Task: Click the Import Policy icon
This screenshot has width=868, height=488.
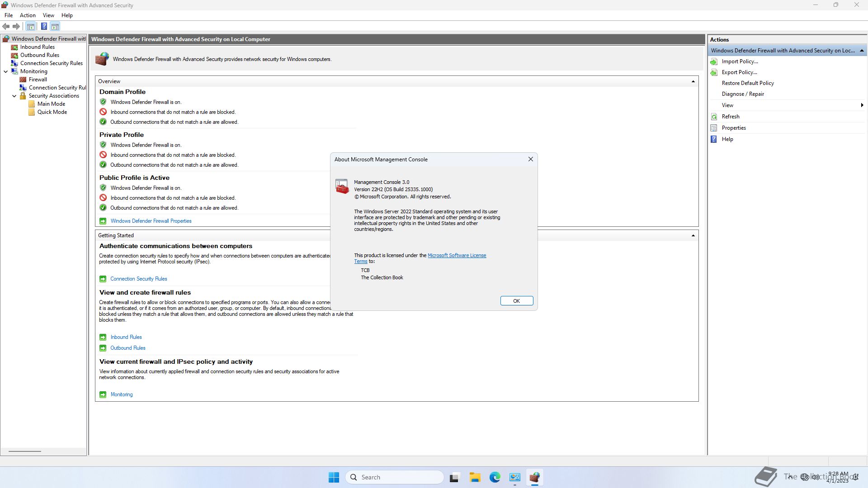Action: (x=714, y=61)
